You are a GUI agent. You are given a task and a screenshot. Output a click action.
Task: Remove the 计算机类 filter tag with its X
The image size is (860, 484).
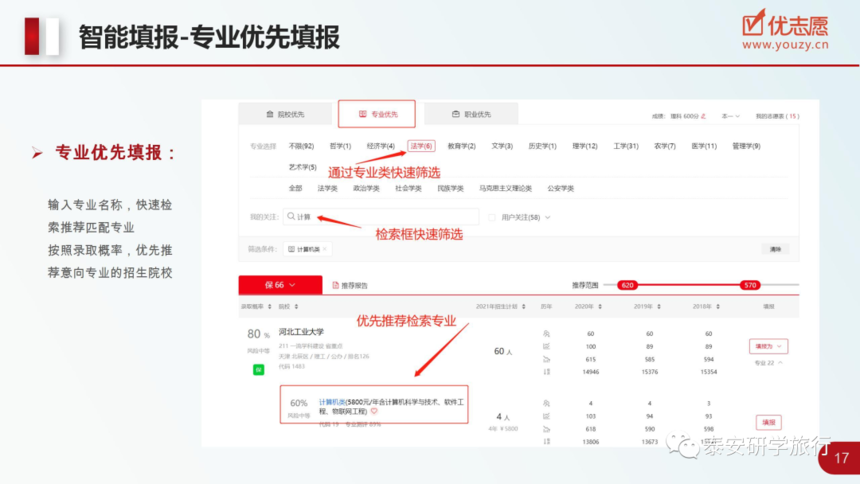click(x=325, y=249)
